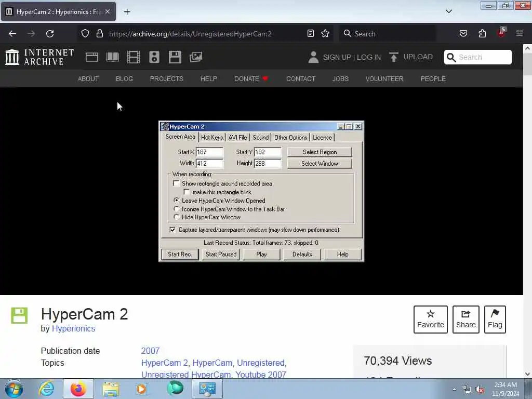Show hidden system tray icons
The image size is (532, 399).
pyautogui.click(x=454, y=390)
